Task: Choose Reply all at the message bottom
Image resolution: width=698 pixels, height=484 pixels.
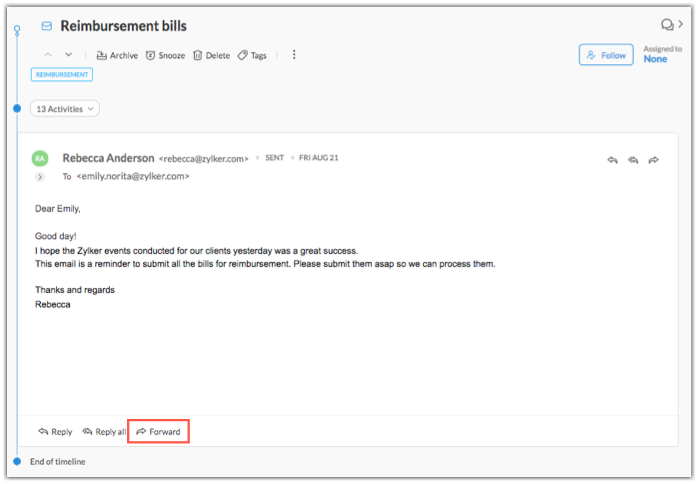Action: coord(104,431)
